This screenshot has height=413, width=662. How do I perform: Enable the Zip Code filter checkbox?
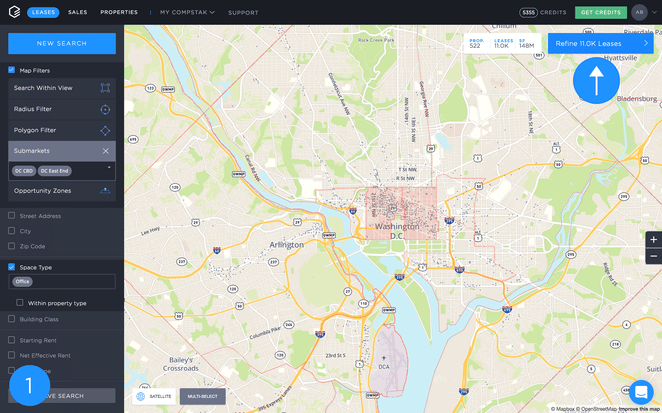pos(12,246)
